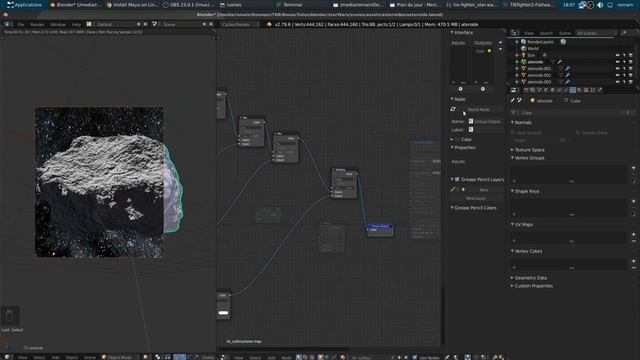
Task: Open the Modifiers wrench tab icon
Action: [x=566, y=90]
